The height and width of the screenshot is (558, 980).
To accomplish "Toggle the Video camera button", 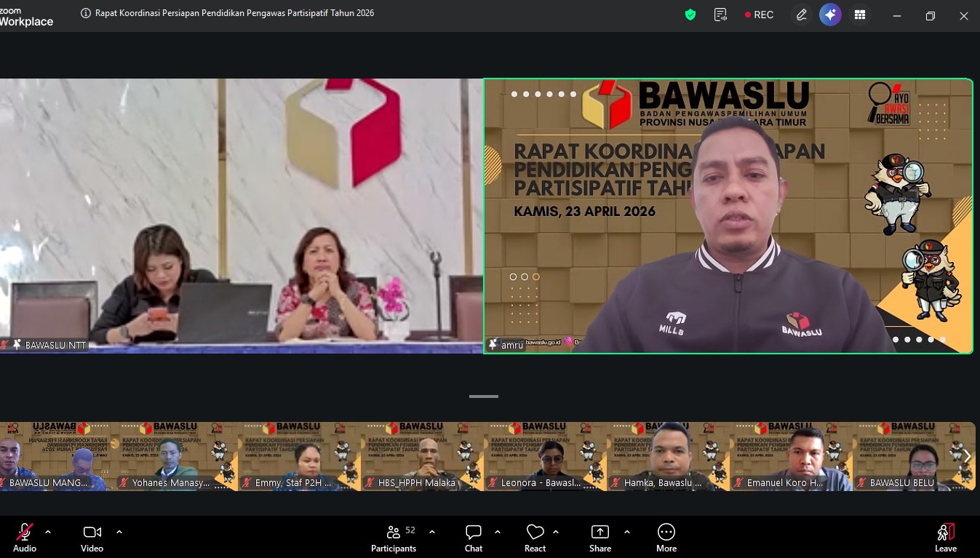I will [92, 538].
